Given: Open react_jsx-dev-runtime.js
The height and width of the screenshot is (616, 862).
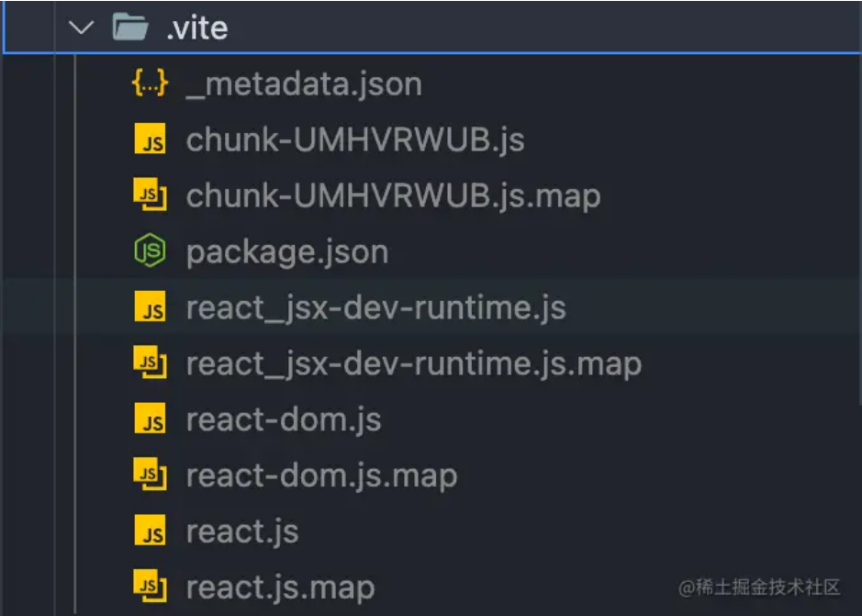Looking at the screenshot, I should point(375,308).
